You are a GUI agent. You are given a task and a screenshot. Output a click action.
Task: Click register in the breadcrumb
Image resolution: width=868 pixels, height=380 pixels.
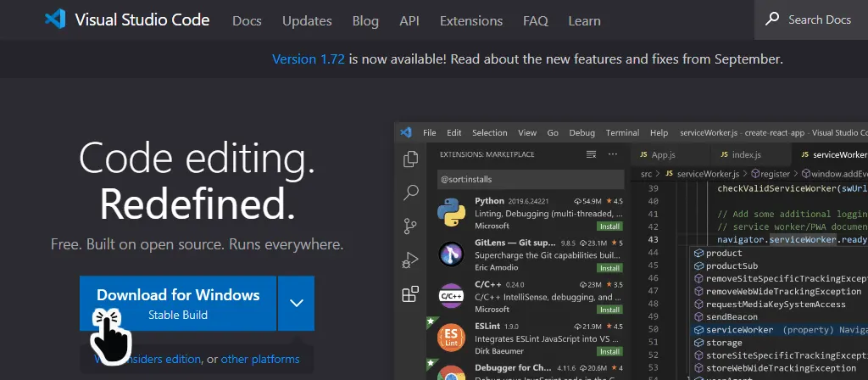(x=775, y=174)
